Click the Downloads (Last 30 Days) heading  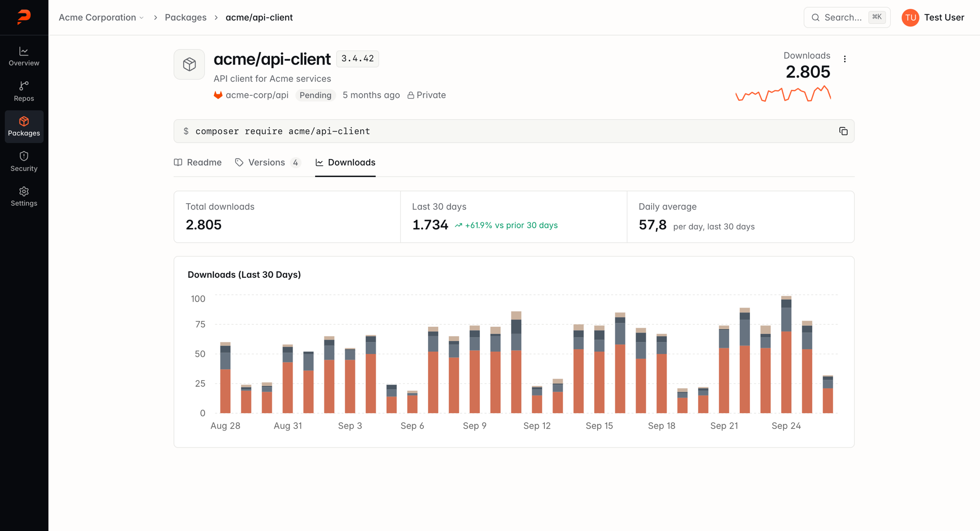click(x=244, y=274)
